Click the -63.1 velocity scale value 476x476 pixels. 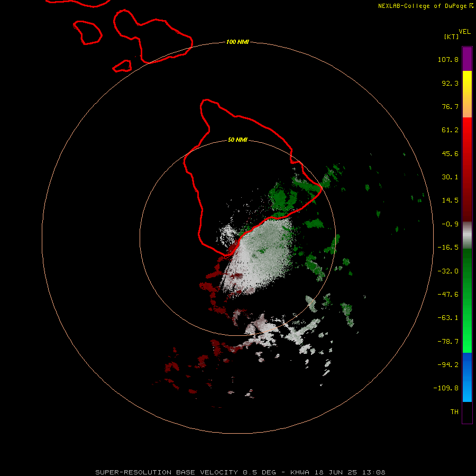pyautogui.click(x=448, y=318)
